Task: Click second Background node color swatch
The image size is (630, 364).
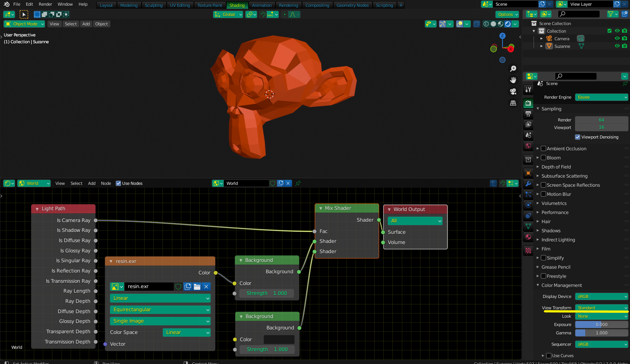Action: pyautogui.click(x=279, y=339)
